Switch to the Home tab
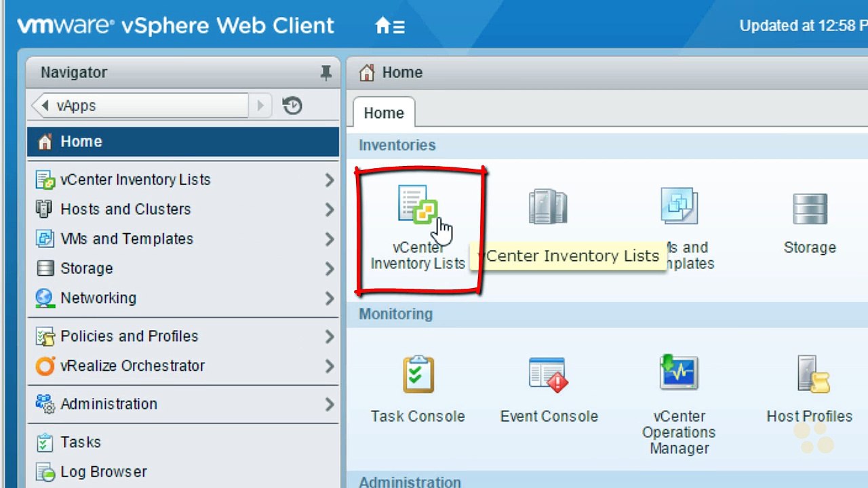The height and width of the screenshot is (488, 868). point(384,113)
